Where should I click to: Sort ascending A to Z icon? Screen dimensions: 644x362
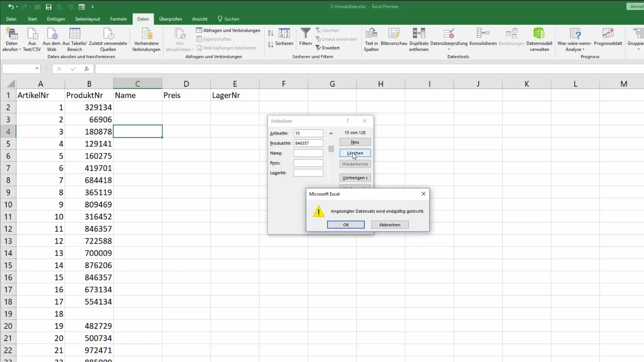point(271,33)
